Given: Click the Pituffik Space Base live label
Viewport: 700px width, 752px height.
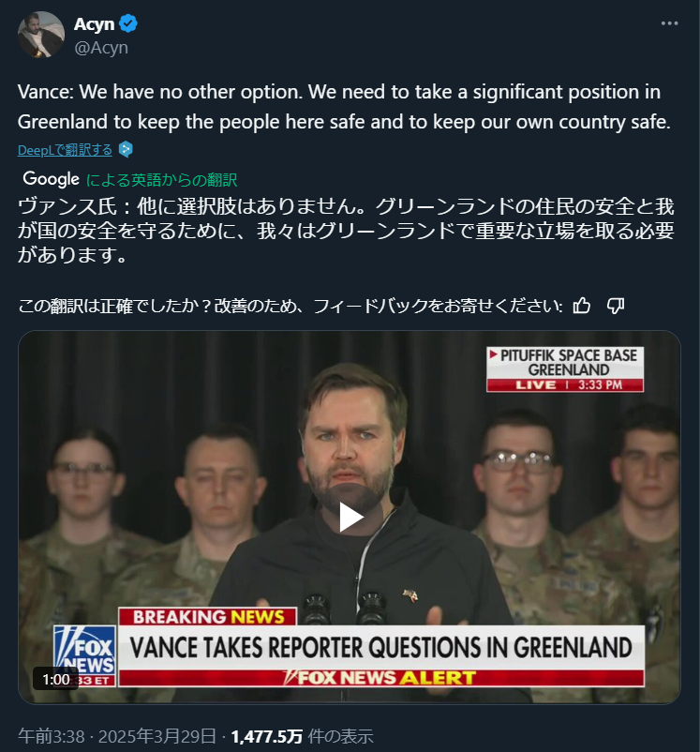Looking at the screenshot, I should tap(565, 369).
